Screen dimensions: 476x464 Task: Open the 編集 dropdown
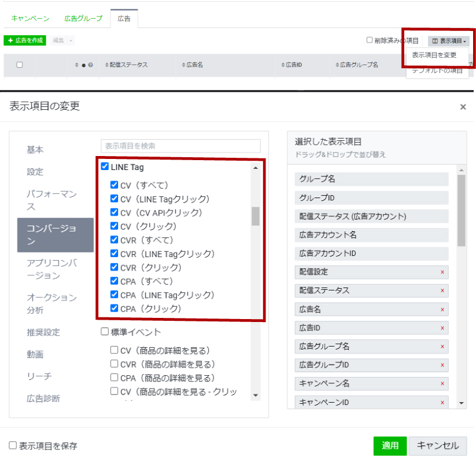coord(61,40)
